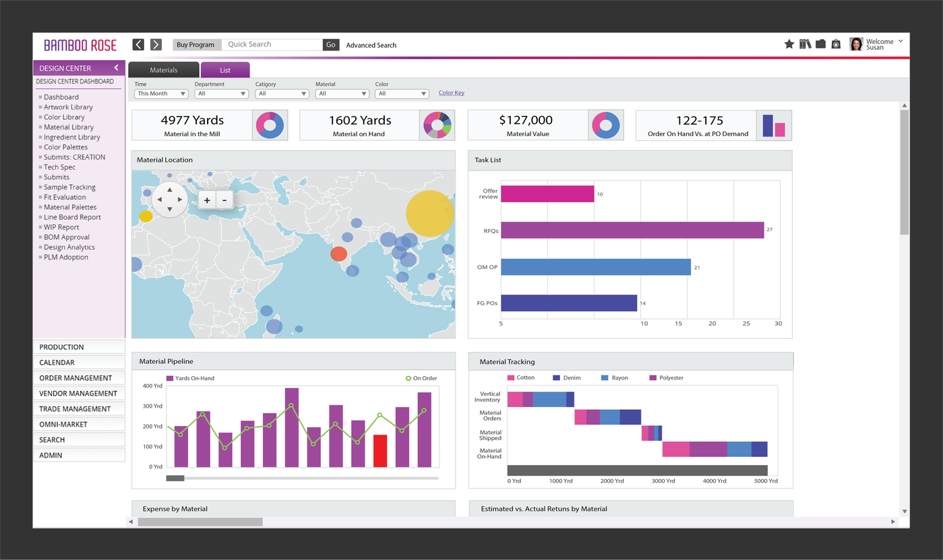
Task: Zoom in on the material location map
Action: coord(207,200)
